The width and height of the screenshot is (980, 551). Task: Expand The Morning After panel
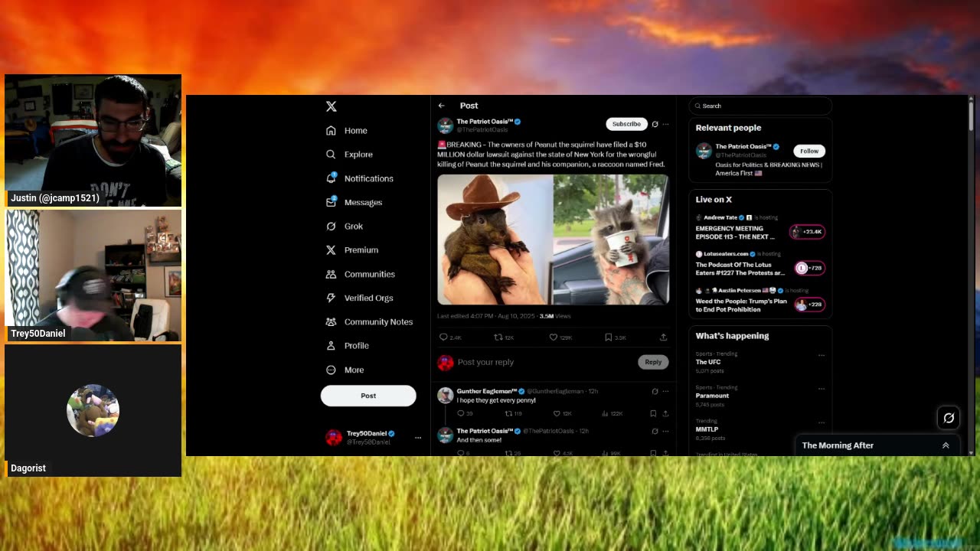946,445
